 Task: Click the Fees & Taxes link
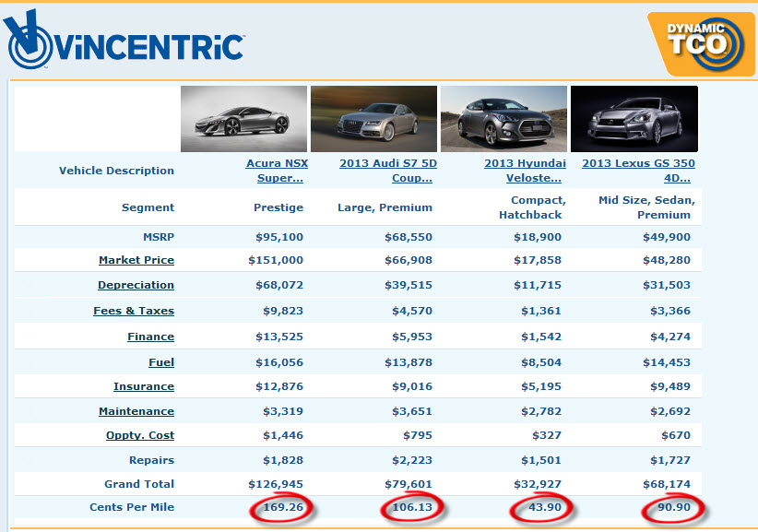[x=134, y=311]
